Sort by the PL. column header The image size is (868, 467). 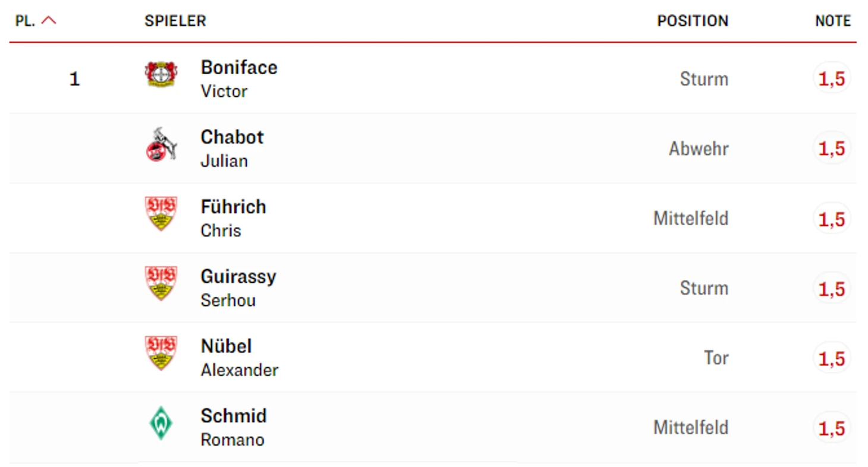point(26,21)
